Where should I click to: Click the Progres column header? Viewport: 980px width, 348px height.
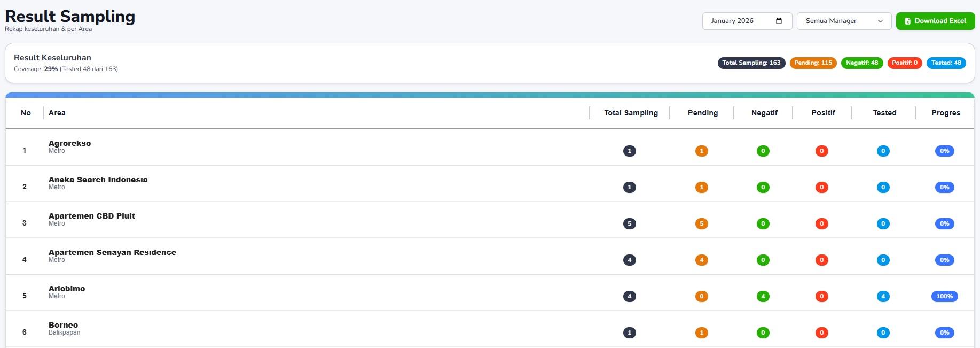(945, 113)
